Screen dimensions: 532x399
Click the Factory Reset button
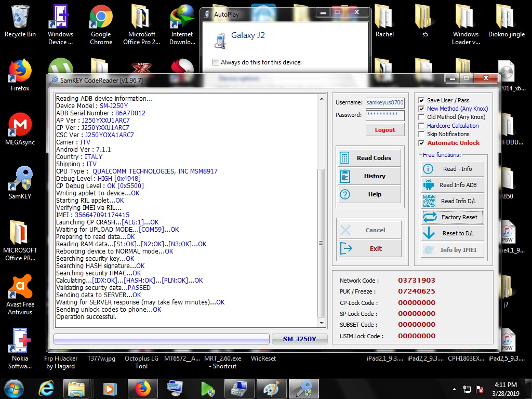tap(453, 217)
